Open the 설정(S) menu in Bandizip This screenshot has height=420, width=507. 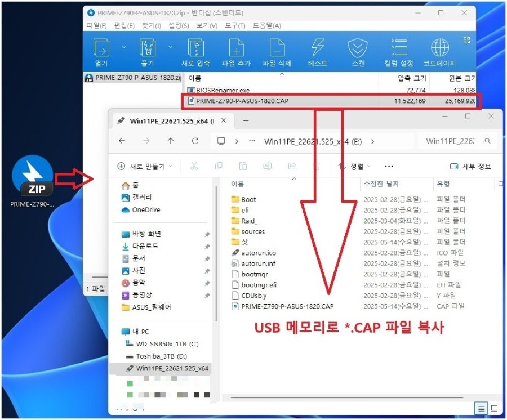[179, 25]
